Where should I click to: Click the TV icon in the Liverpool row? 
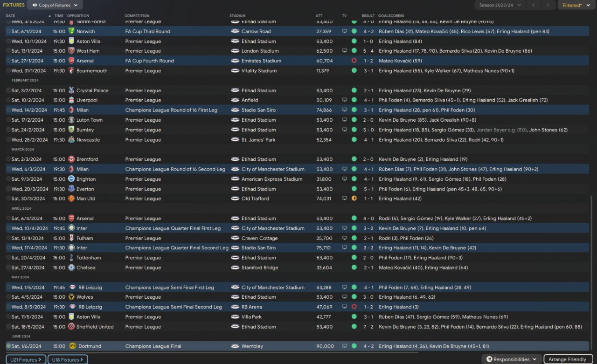[x=345, y=100]
